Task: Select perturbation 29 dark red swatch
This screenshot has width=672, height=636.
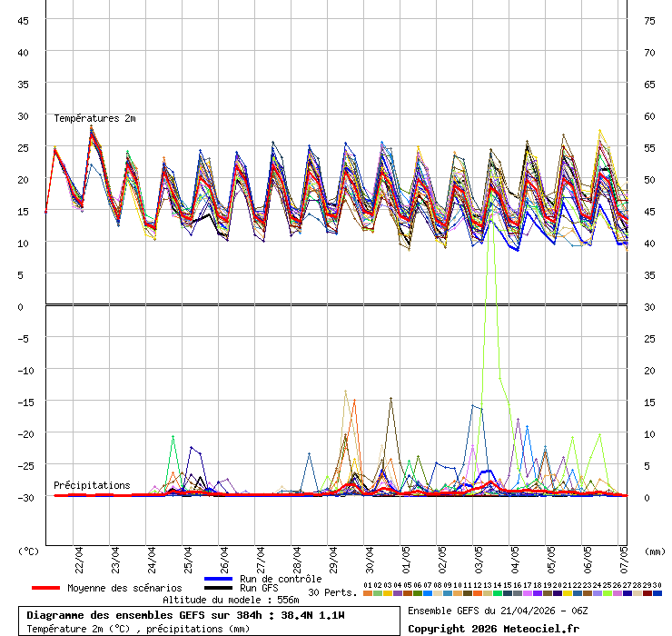Action: point(647,593)
